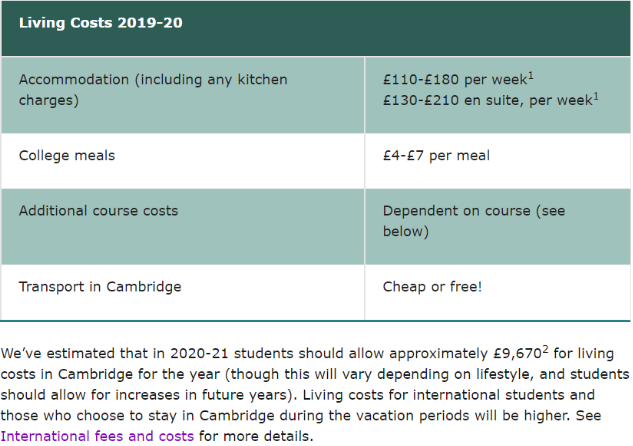Open the International fees and costs link
The image size is (633, 446).
[97, 436]
